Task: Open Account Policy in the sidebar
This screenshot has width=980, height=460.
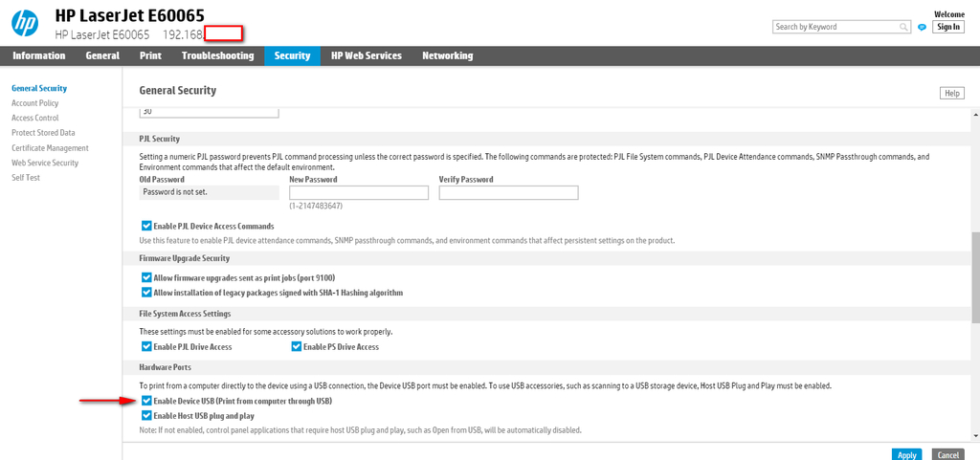Action: coord(34,103)
